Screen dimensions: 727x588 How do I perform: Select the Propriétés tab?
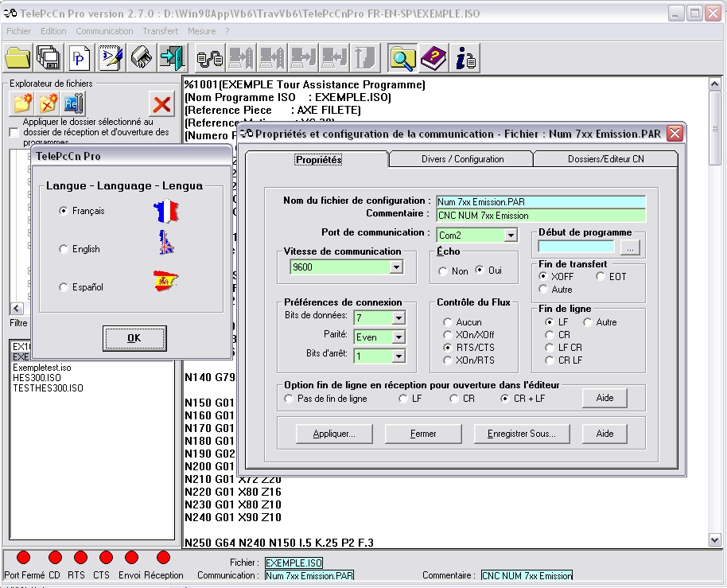[x=318, y=159]
